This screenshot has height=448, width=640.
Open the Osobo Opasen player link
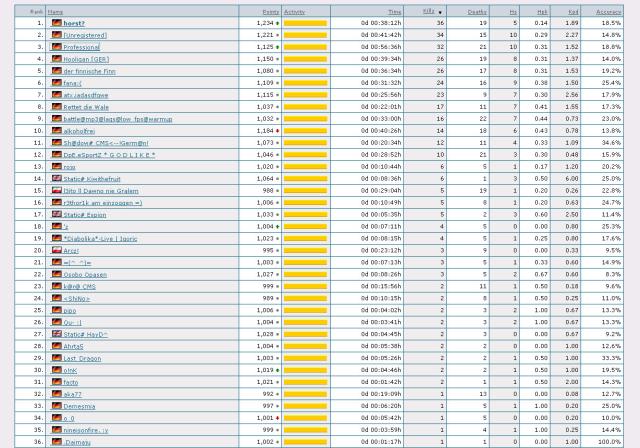(x=85, y=274)
